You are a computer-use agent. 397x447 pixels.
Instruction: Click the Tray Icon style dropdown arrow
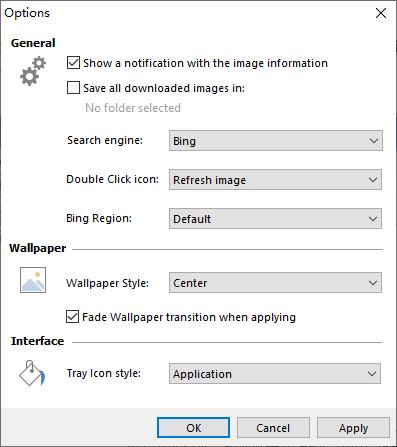click(x=372, y=374)
